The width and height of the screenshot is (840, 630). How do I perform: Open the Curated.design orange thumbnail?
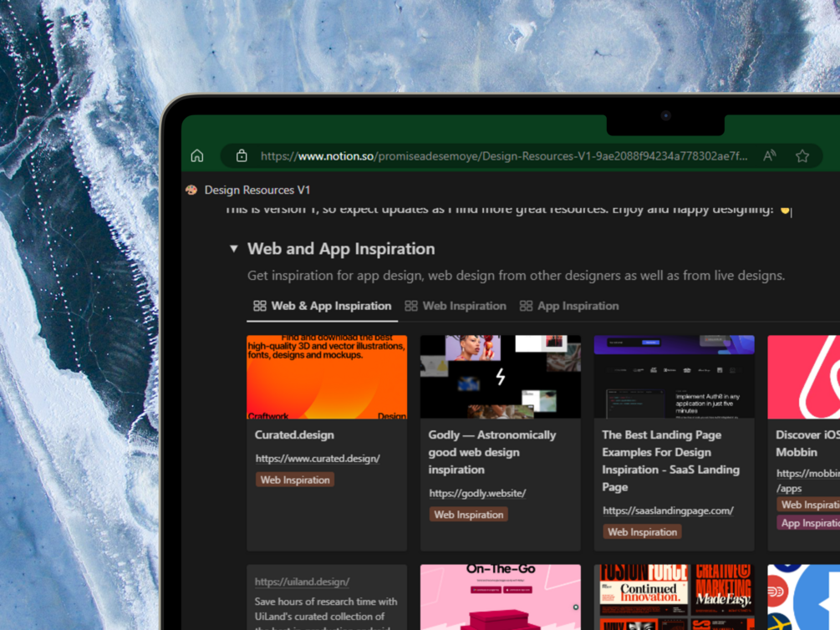327,377
